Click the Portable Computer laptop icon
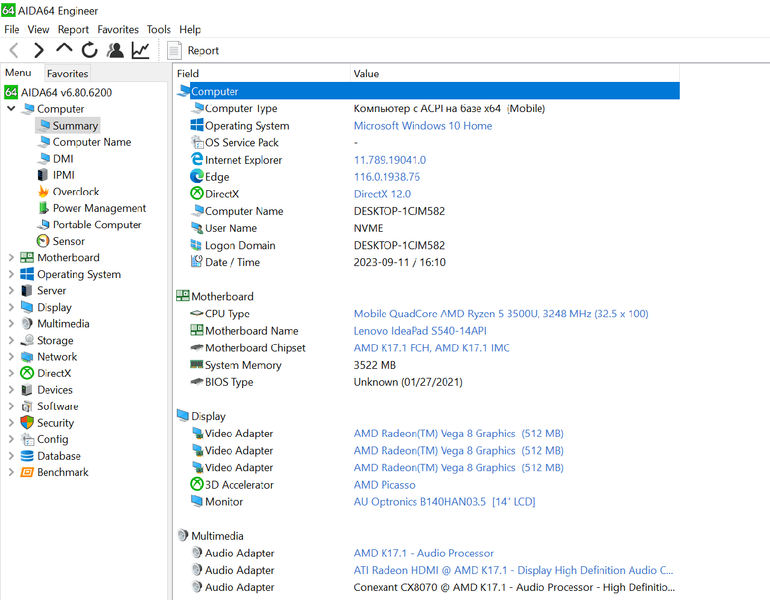This screenshot has height=600, width=770. tap(43, 224)
